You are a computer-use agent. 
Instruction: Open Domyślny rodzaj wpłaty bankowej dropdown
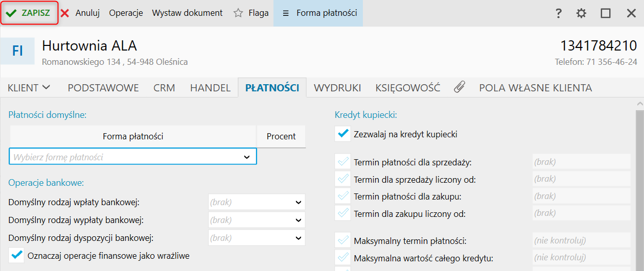coord(298,202)
